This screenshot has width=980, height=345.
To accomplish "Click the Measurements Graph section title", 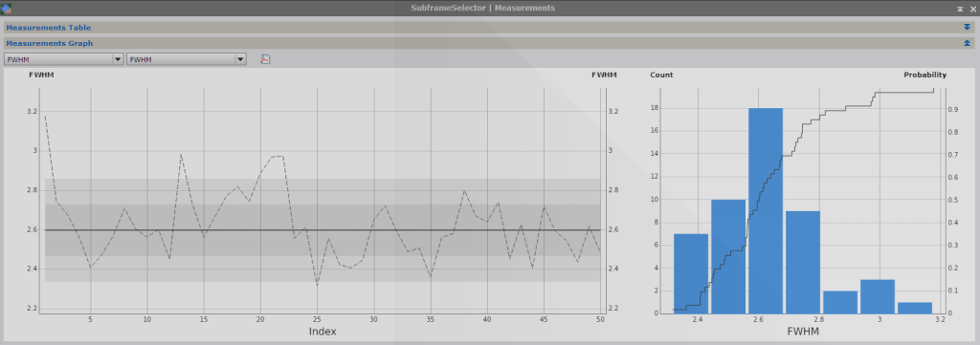I will coord(50,43).
